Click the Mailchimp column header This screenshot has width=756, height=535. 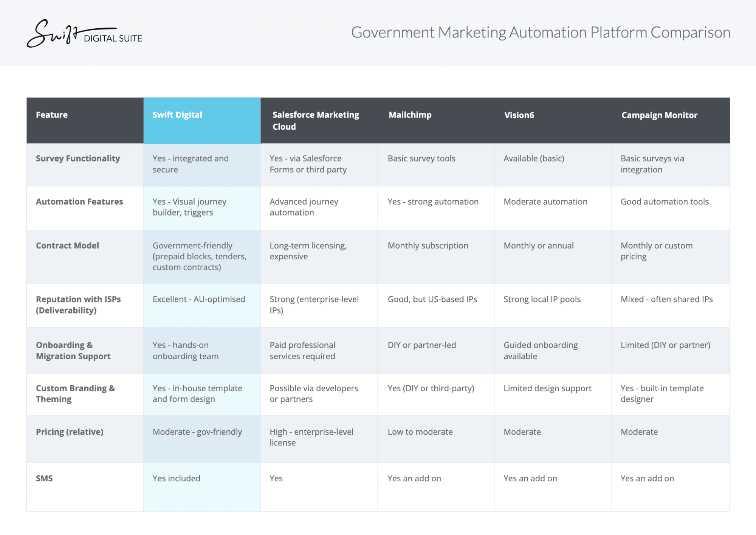(x=410, y=115)
